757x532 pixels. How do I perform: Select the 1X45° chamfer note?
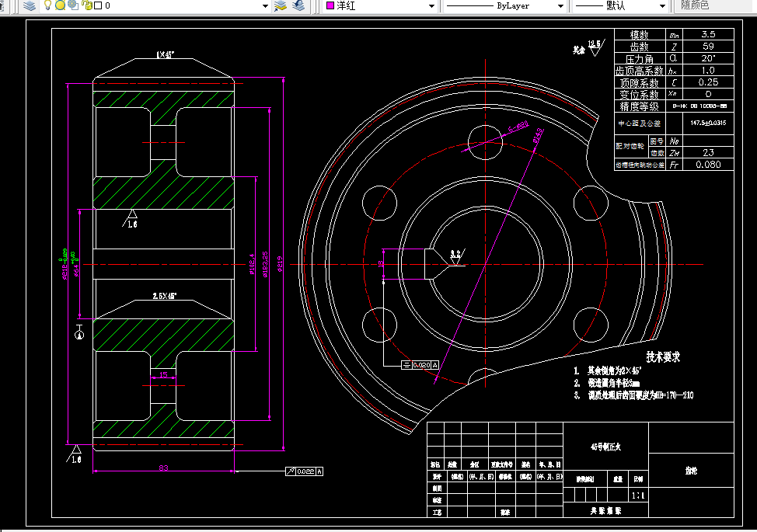(x=165, y=55)
